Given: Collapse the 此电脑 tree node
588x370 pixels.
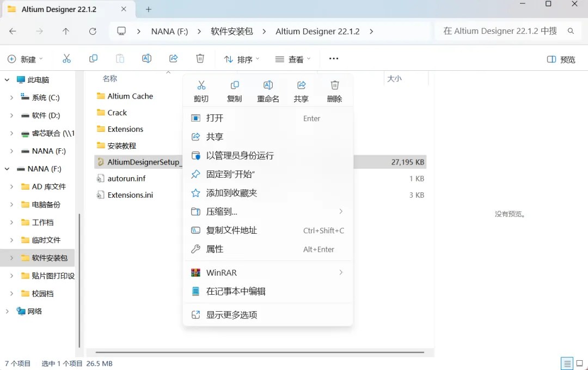Looking at the screenshot, I should pyautogui.click(x=7, y=80).
